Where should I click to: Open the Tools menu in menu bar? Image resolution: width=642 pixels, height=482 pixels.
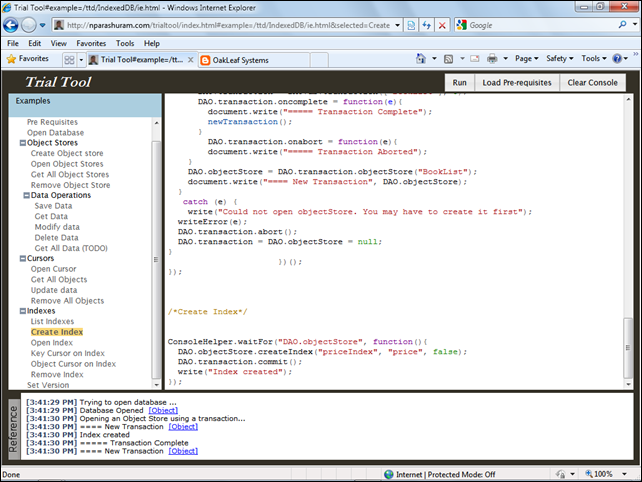(125, 43)
